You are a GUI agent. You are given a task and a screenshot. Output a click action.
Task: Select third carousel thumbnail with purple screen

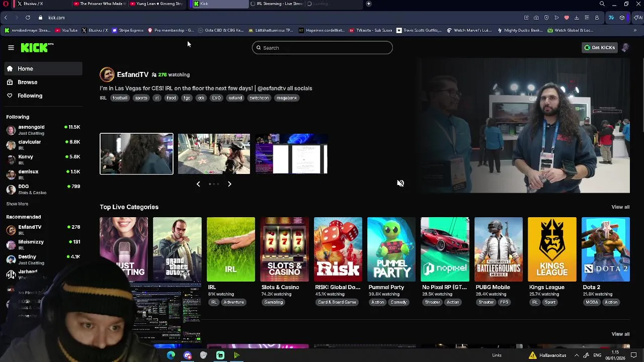point(291,154)
